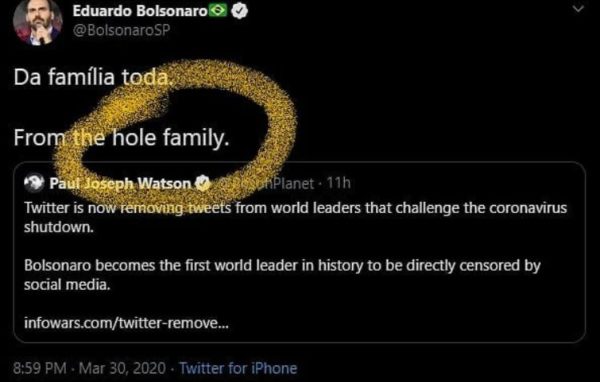600x382 pixels.
Task: Click the 'From the hole family.' text
Action: pos(121,138)
